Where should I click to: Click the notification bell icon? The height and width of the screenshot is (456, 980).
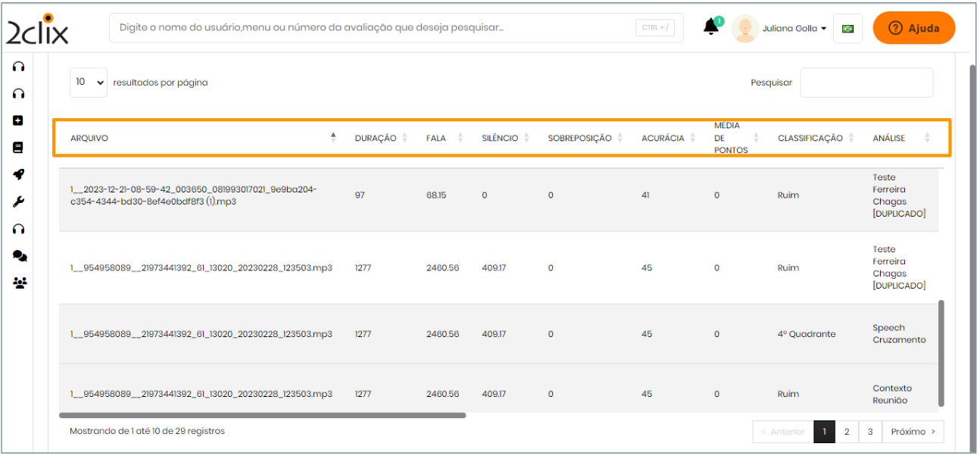[x=710, y=27]
